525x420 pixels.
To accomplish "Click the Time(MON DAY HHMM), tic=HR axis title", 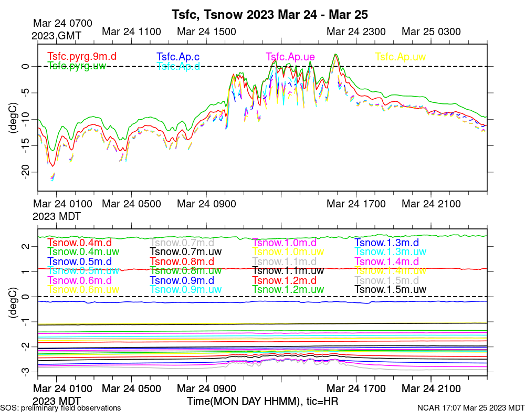I will [x=262, y=401].
